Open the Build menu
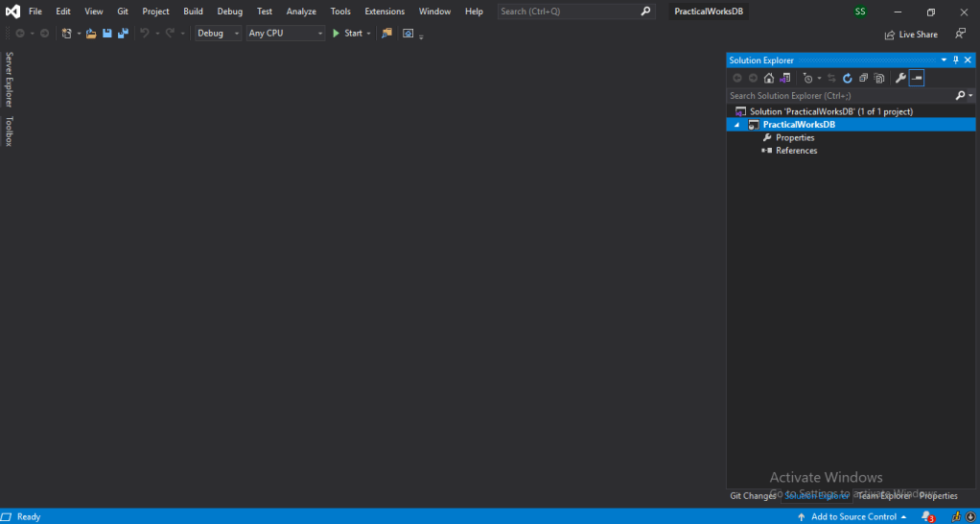This screenshot has height=524, width=980. (x=193, y=12)
